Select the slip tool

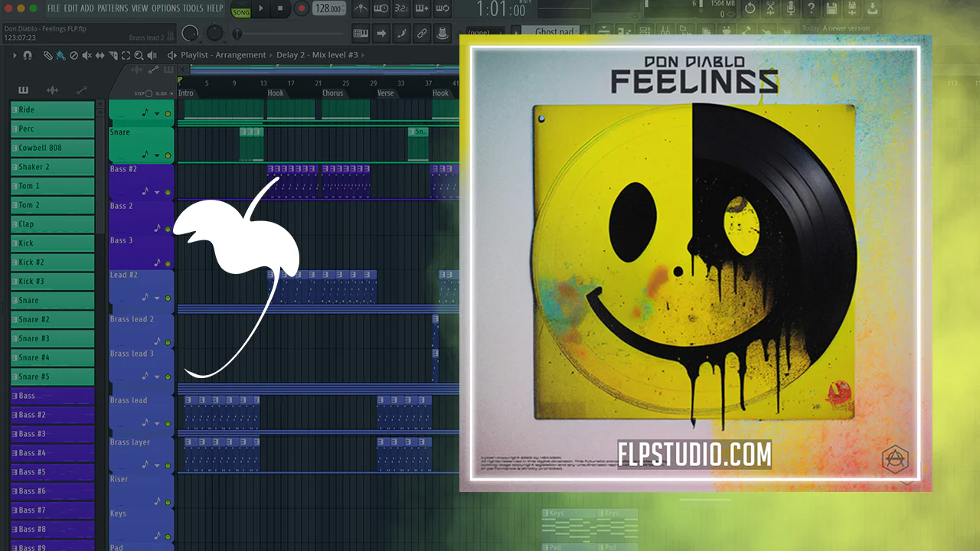(100, 55)
